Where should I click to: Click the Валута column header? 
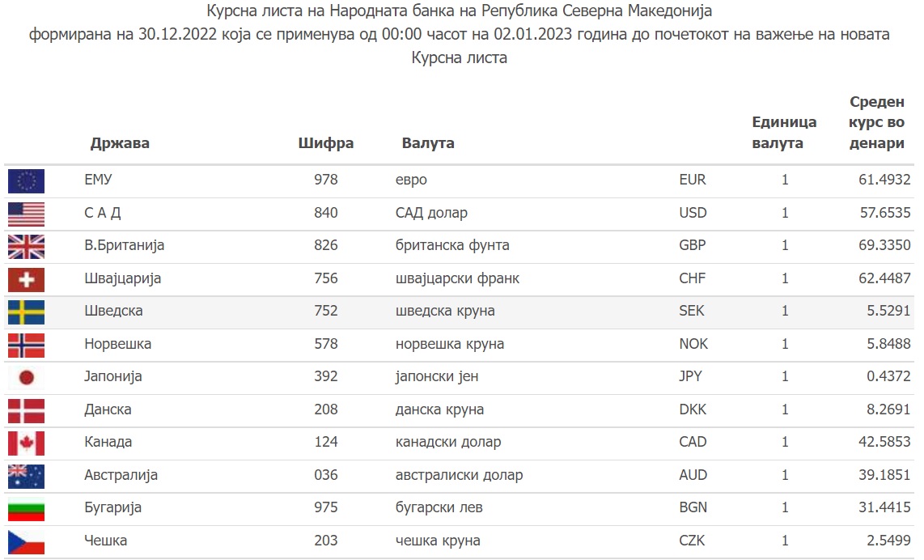pos(428,143)
